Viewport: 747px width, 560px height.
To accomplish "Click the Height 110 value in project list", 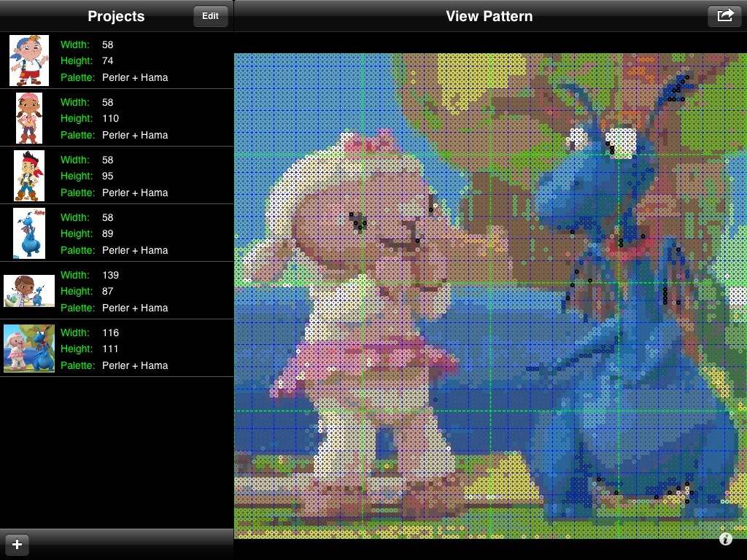I will (110, 119).
